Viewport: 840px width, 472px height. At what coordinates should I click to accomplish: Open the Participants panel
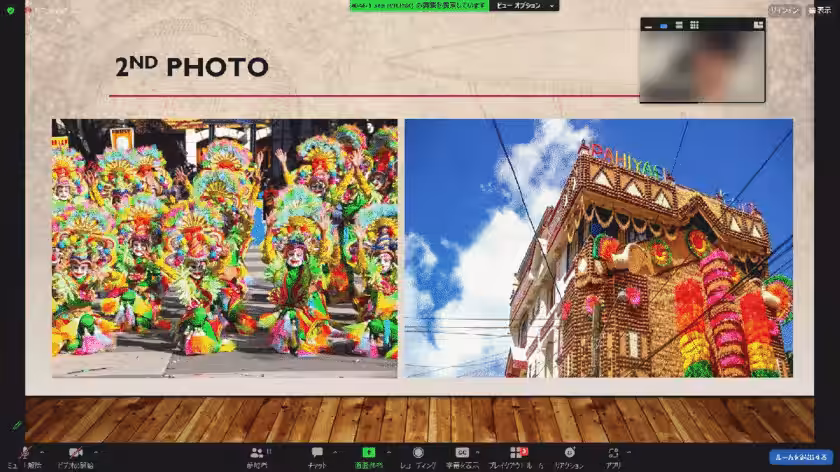(259, 455)
